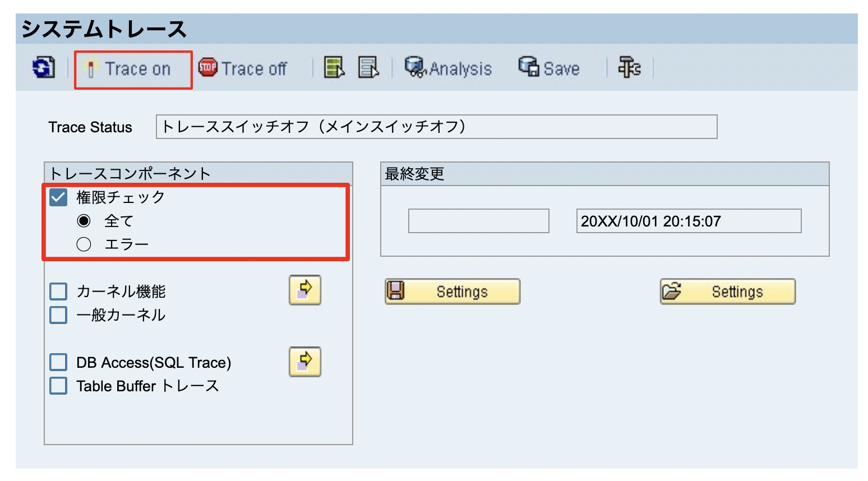This screenshot has height=481, width=868.
Task: Click the refresh icon in the toolbar
Action: click(x=44, y=68)
